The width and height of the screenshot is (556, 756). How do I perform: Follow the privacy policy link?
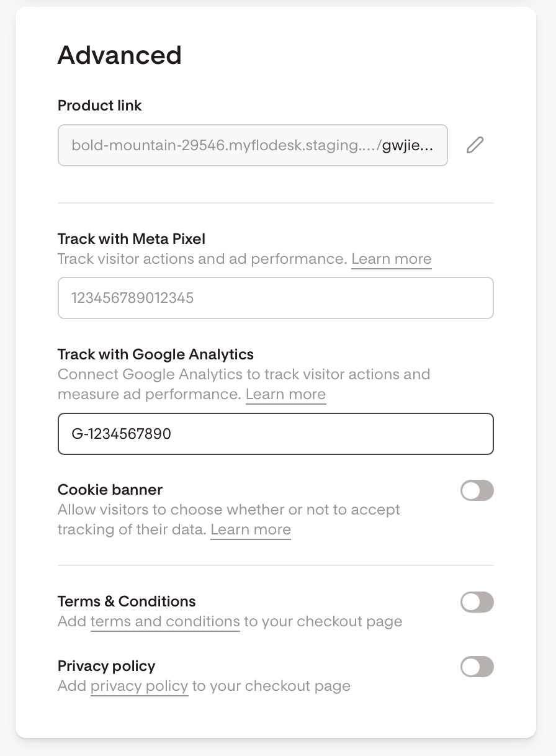click(139, 686)
